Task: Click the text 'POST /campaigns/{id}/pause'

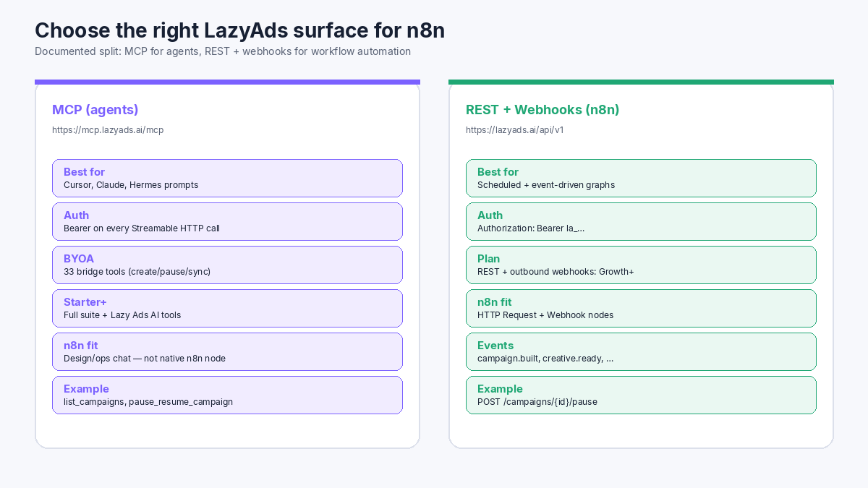Action: tap(537, 402)
